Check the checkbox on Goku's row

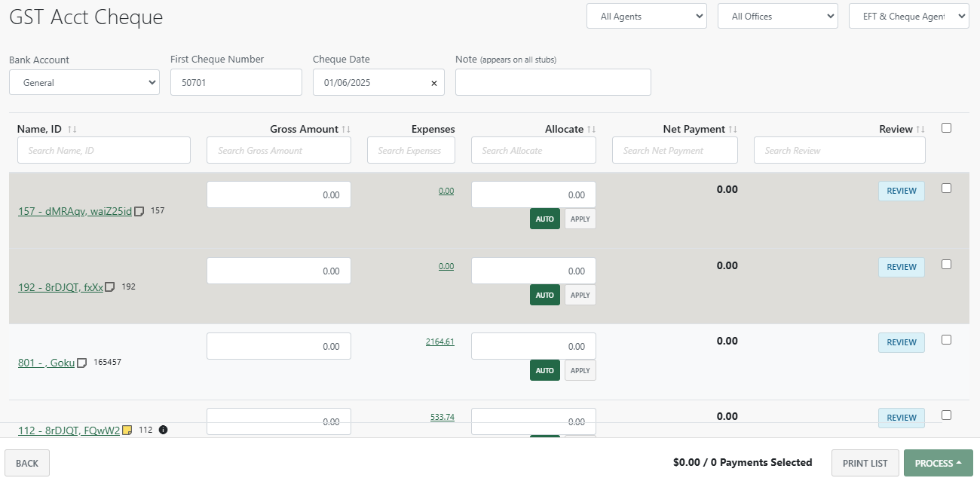point(946,339)
